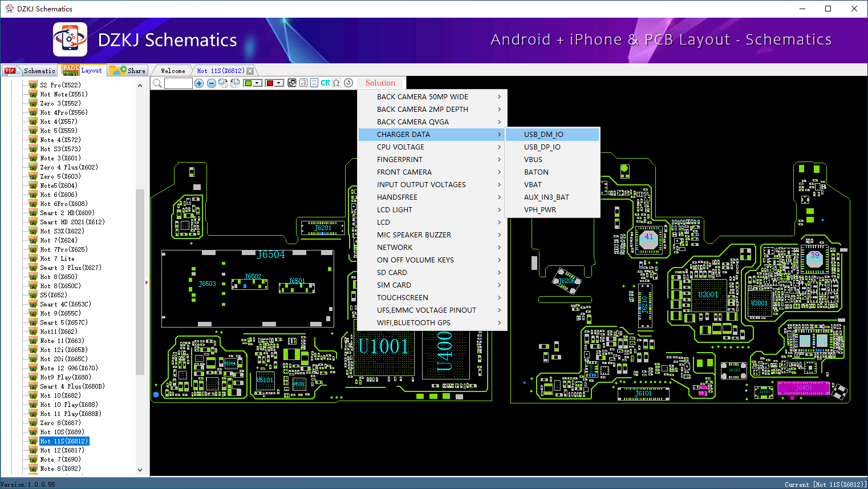Click the magnifier search icon in toolbar
The image size is (868, 489).
coord(157,83)
